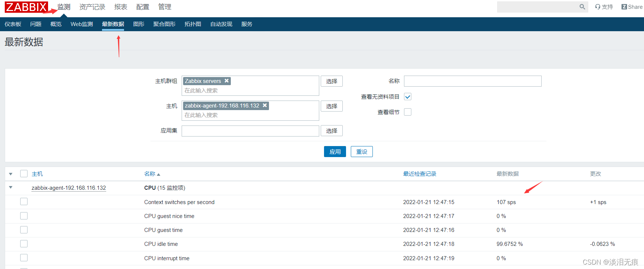Screen dimensions: 644x269
Task: Open the 服务 services tab
Action: tap(247, 24)
